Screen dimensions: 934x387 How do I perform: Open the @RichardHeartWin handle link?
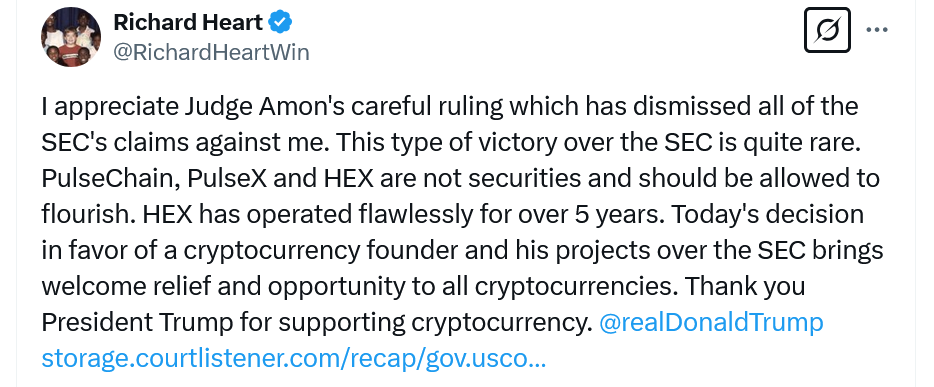pos(211,52)
